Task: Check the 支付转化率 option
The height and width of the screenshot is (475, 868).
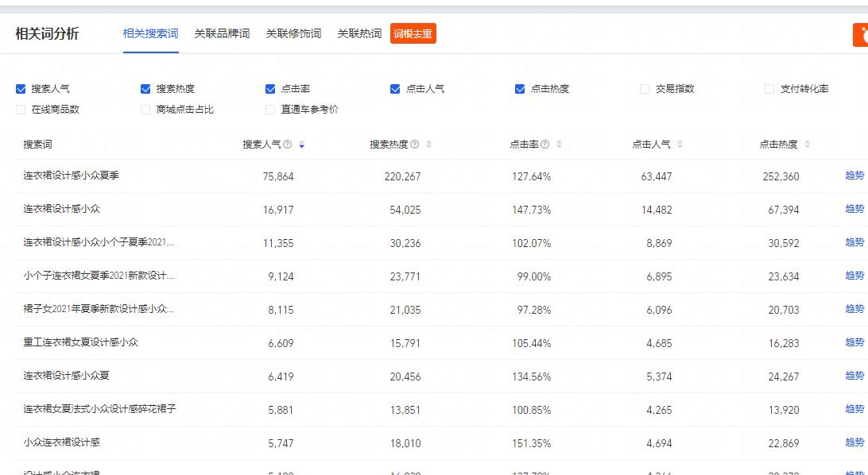Action: pyautogui.click(x=769, y=89)
